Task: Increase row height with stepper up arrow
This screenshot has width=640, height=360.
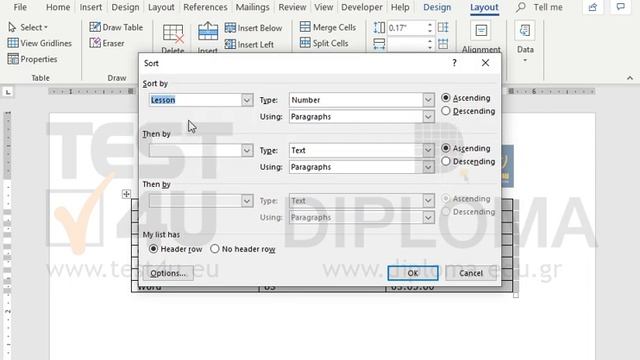Action: (x=430, y=24)
